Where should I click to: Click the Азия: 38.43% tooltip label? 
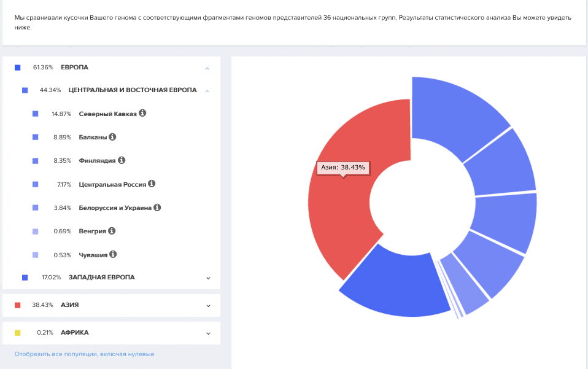[343, 167]
